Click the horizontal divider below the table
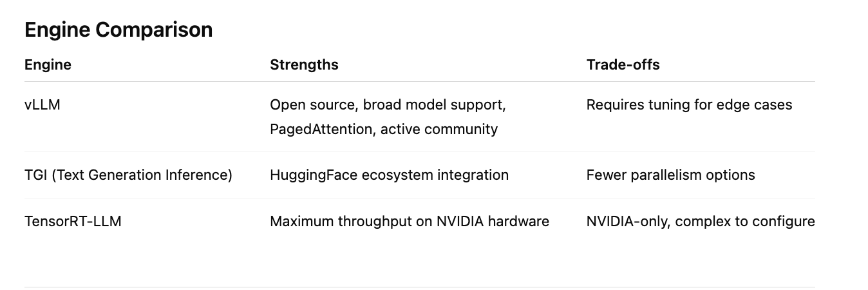 coord(420,287)
